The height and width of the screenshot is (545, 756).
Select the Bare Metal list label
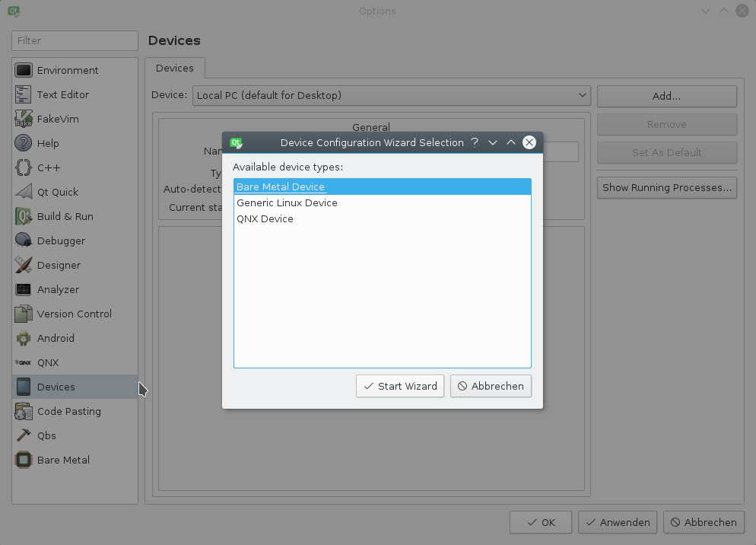click(x=63, y=460)
